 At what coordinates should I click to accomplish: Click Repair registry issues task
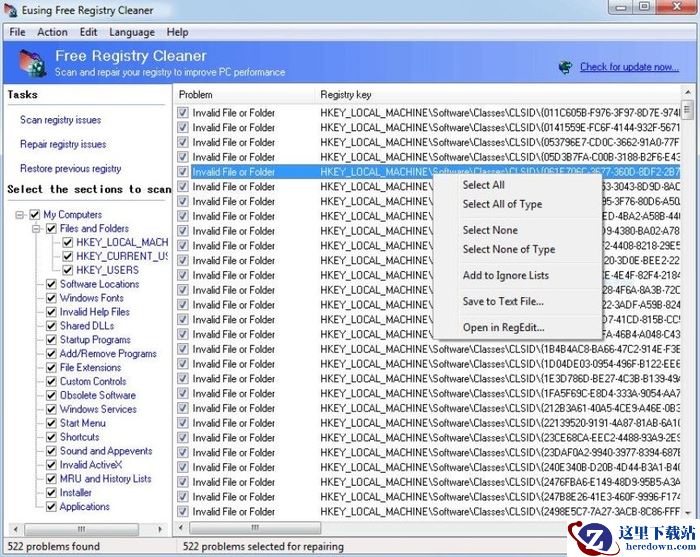pos(63,144)
